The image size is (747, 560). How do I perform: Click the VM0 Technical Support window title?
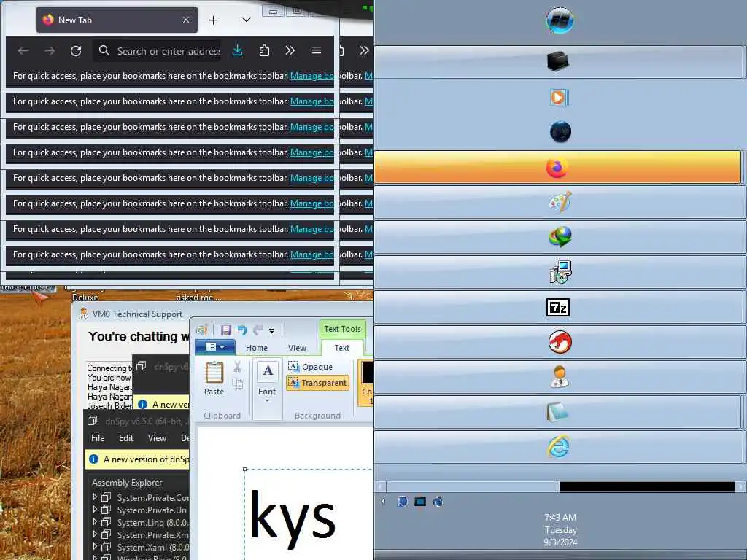[x=137, y=314]
